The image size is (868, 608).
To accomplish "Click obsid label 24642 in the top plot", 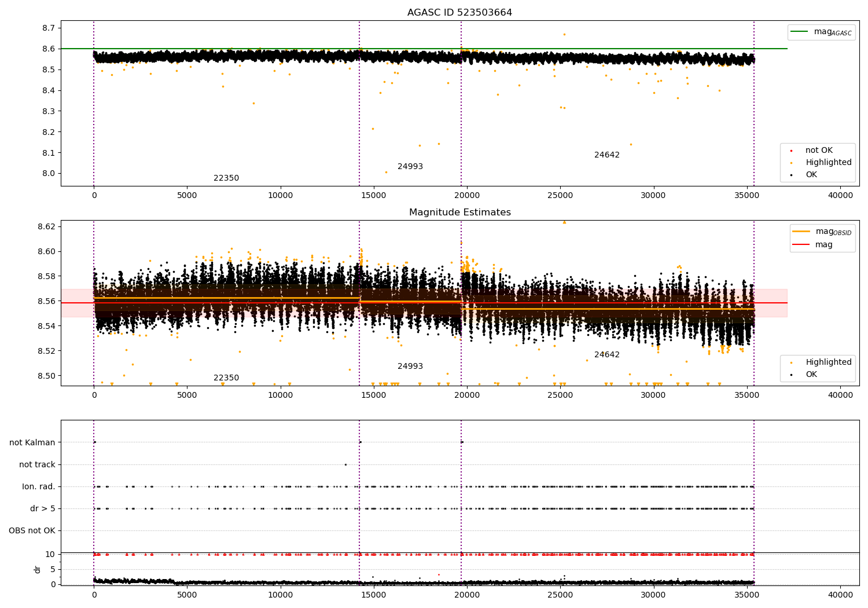I will pos(607,155).
